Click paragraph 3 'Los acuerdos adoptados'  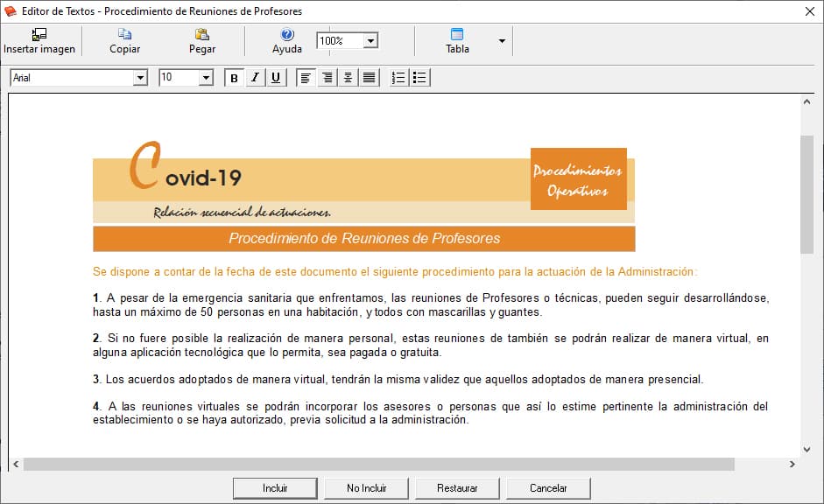(x=398, y=380)
